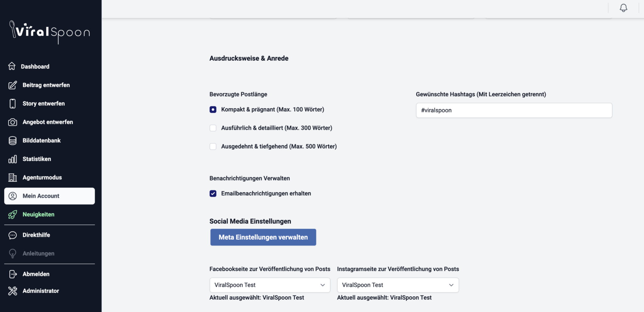Open the Dashboard from the sidebar
Screen dimensions: 644x312
13,66
